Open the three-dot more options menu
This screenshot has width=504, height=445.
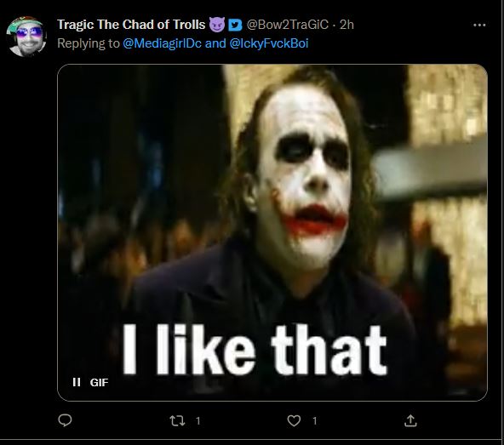(479, 25)
